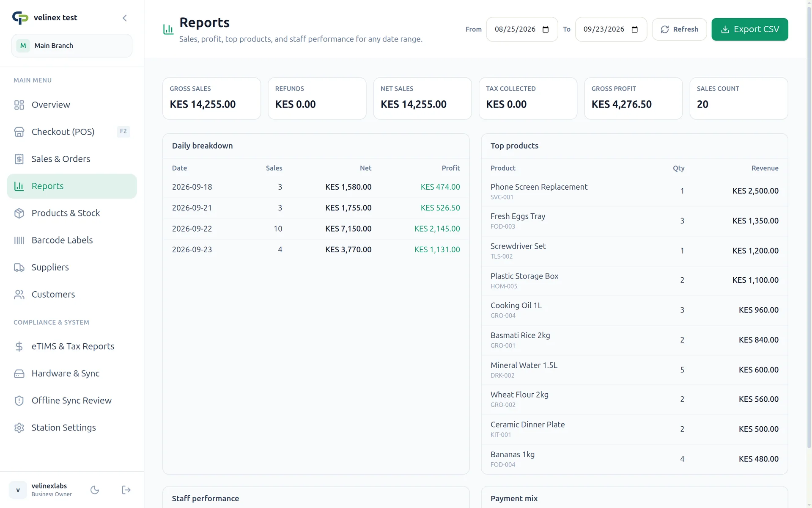Click the velinex logo icon
Viewport: 812px width, 508px height.
pos(20,18)
